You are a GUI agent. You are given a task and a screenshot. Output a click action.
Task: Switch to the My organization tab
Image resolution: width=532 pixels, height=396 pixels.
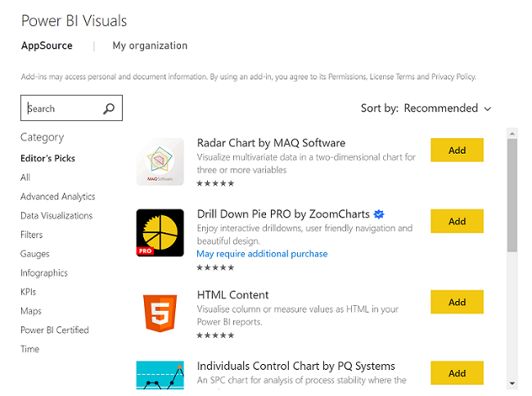click(x=150, y=46)
